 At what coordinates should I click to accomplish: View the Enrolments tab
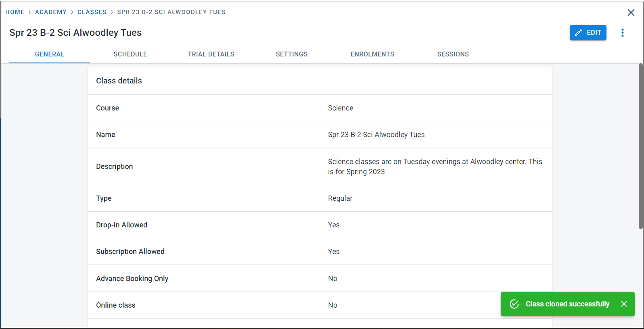(372, 54)
